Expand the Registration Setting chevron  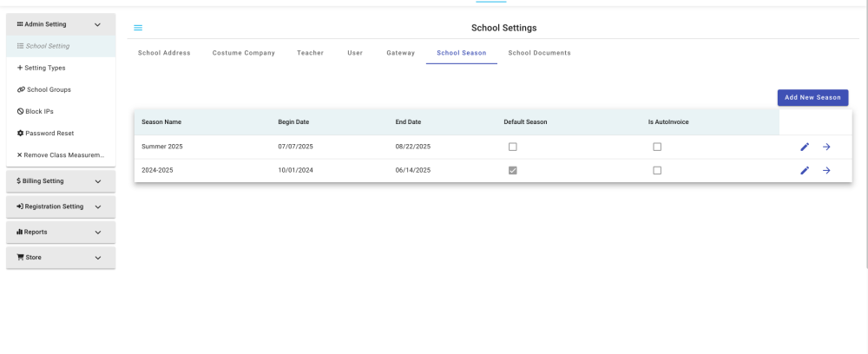pos(98,206)
